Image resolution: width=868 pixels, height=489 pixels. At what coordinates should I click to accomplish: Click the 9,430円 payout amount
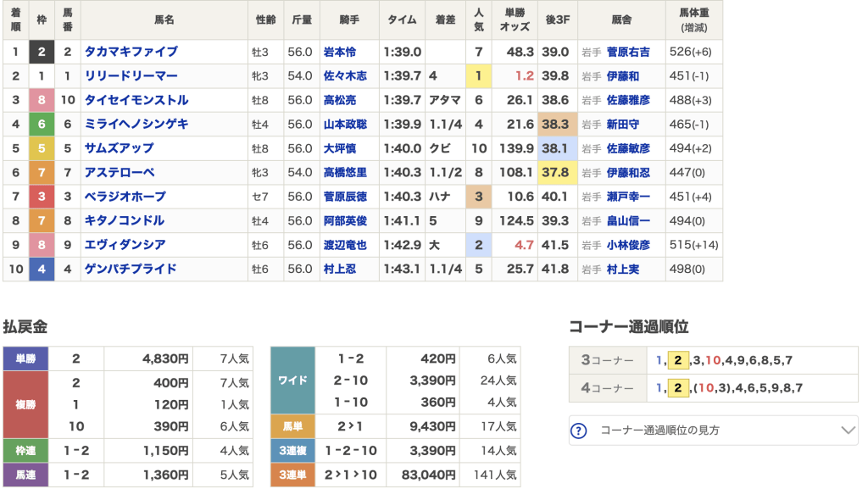point(433,426)
